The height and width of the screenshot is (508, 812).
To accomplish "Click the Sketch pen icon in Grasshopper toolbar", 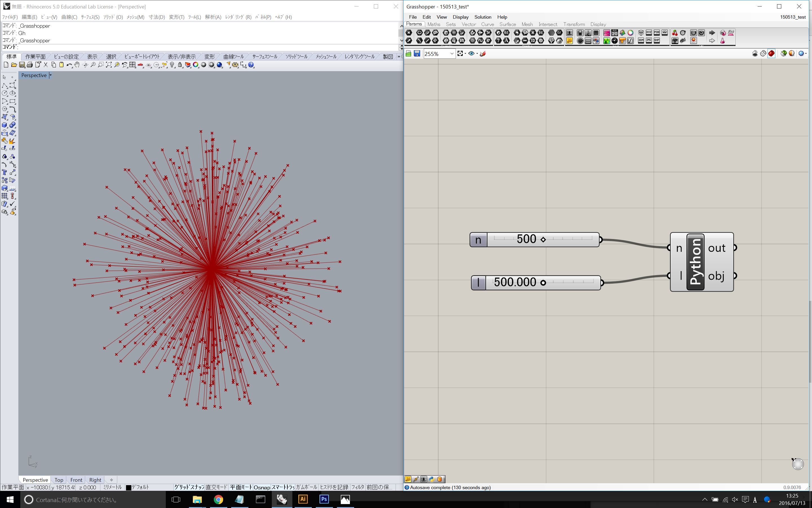I will pos(483,54).
